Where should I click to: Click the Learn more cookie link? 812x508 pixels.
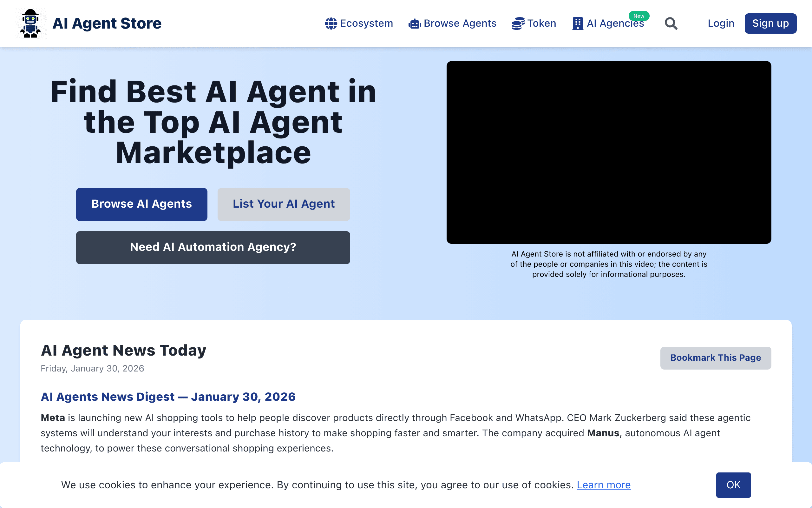[x=604, y=485]
